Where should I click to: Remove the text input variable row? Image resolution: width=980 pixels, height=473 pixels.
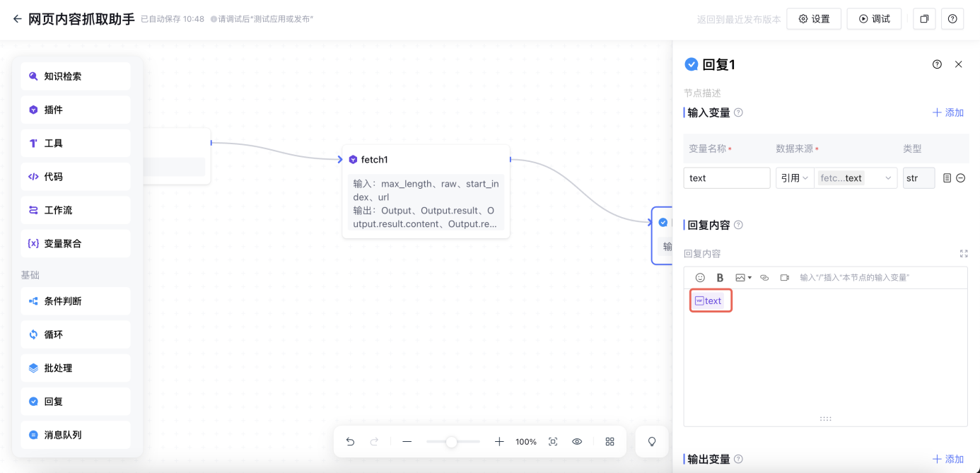961,178
